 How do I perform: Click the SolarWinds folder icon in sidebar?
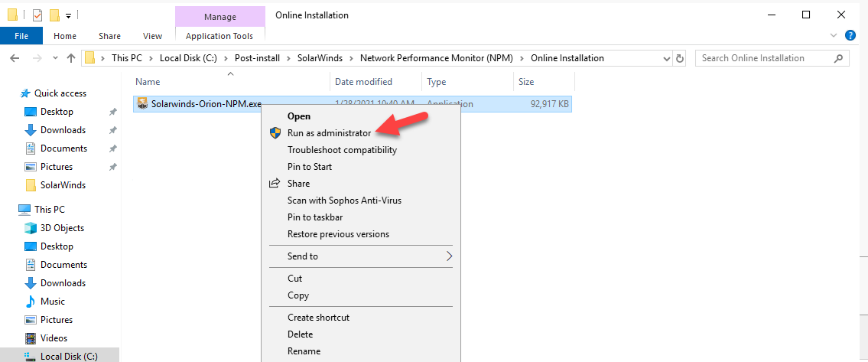(x=31, y=185)
